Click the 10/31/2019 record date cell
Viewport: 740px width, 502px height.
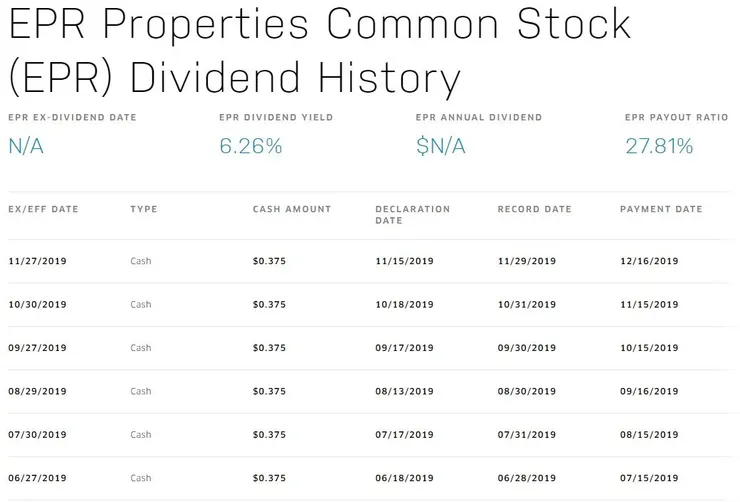526,305
